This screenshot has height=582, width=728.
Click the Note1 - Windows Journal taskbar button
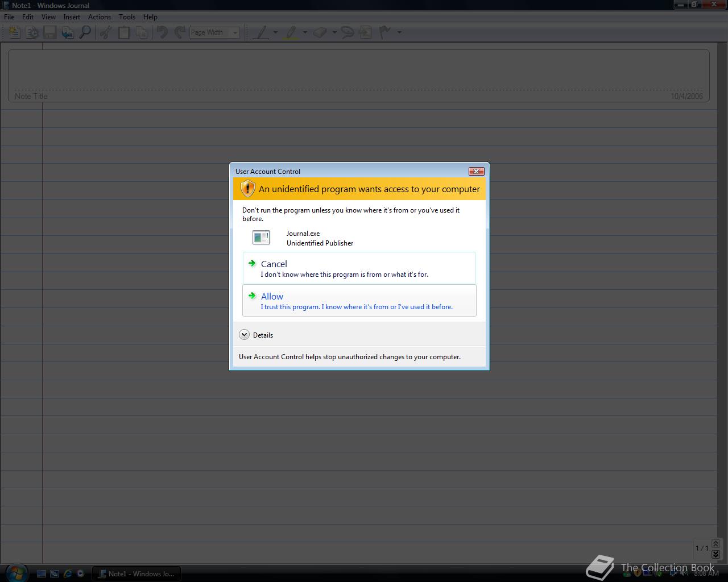click(136, 573)
